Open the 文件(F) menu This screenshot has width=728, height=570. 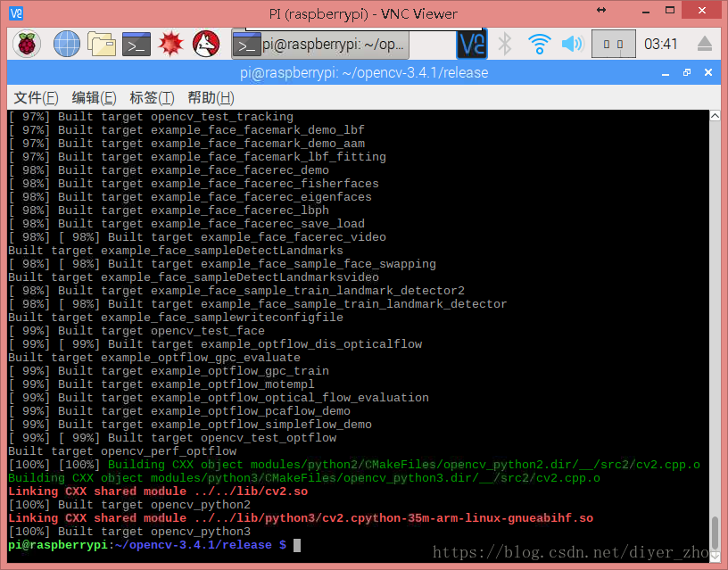37,98
